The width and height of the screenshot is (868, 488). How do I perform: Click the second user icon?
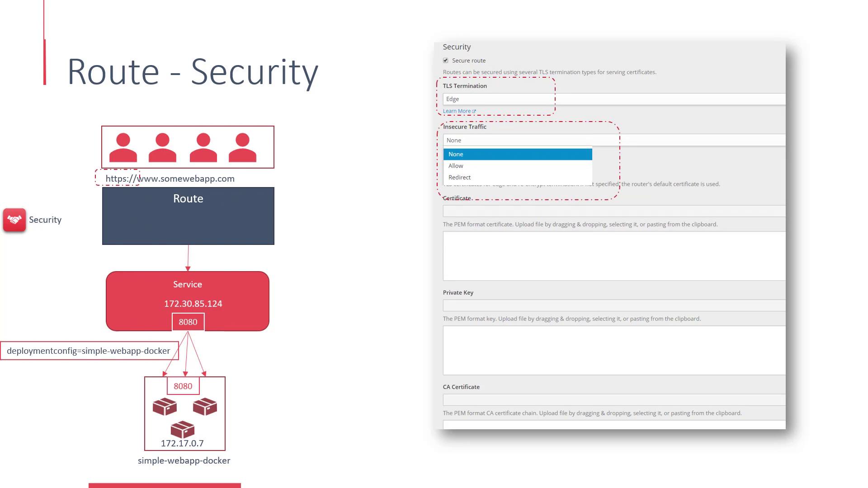coord(162,147)
